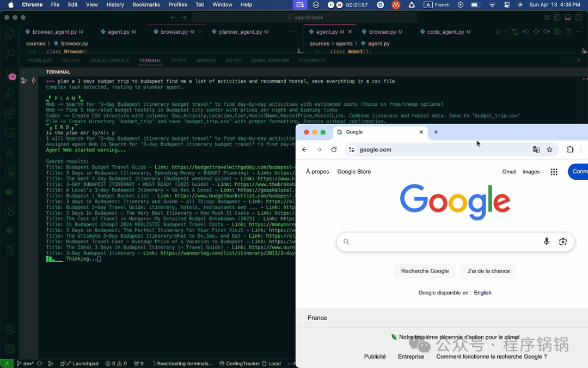Open the History menu in the menu bar
This screenshot has height=368, width=588.
point(115,4)
